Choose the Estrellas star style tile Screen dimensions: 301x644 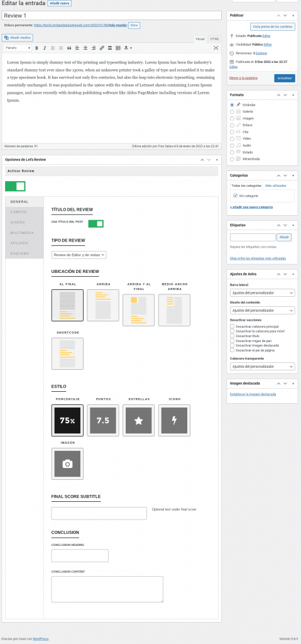pos(139,420)
